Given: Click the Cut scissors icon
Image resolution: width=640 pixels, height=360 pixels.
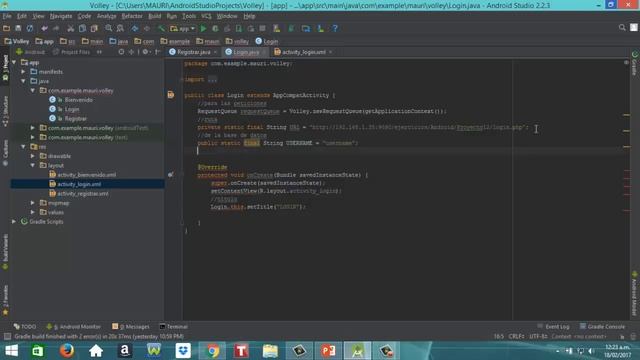Looking at the screenshot, I should click(71, 28).
